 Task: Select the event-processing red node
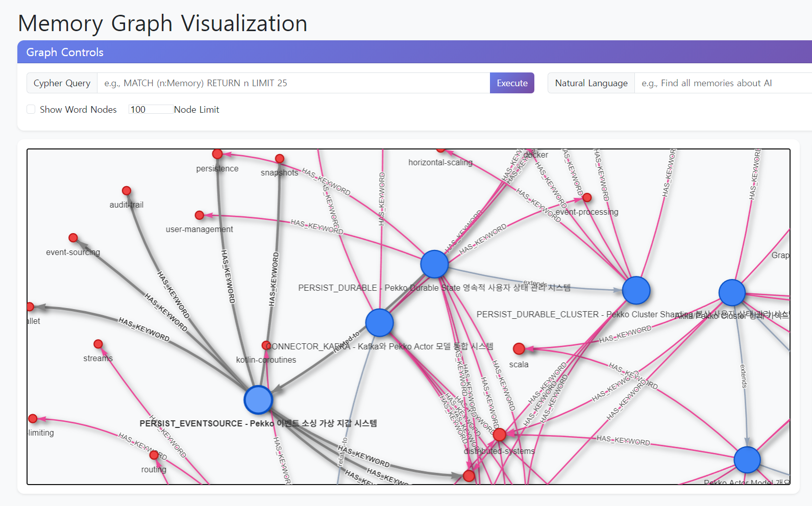click(x=587, y=197)
